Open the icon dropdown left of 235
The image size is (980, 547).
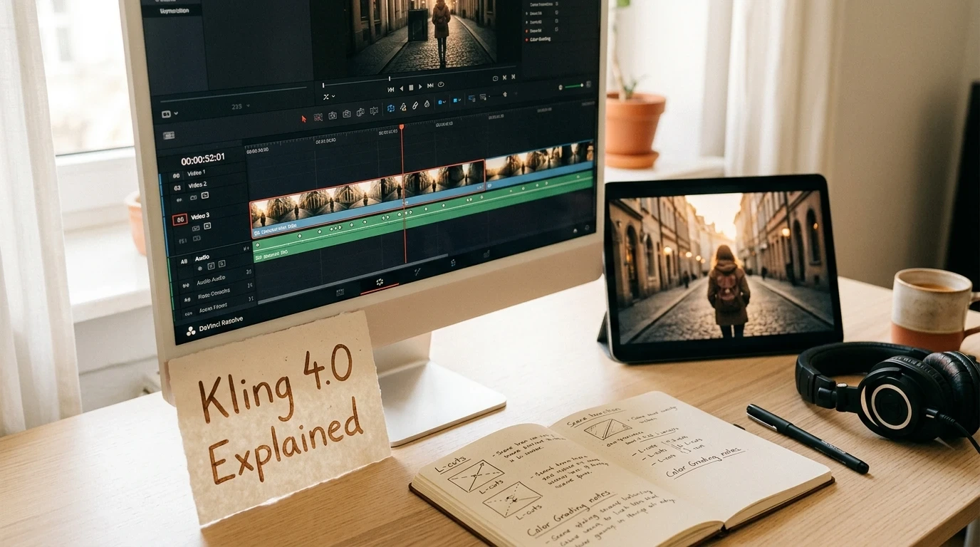click(170, 113)
